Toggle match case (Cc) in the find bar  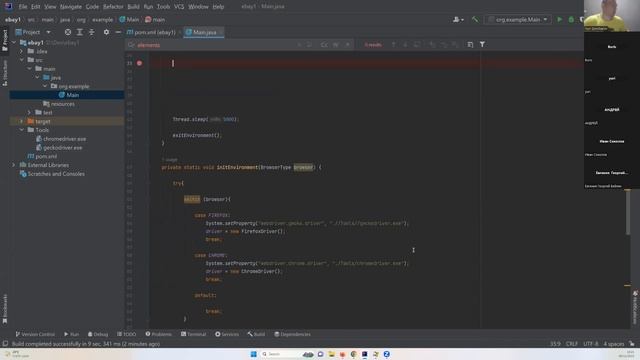point(324,44)
